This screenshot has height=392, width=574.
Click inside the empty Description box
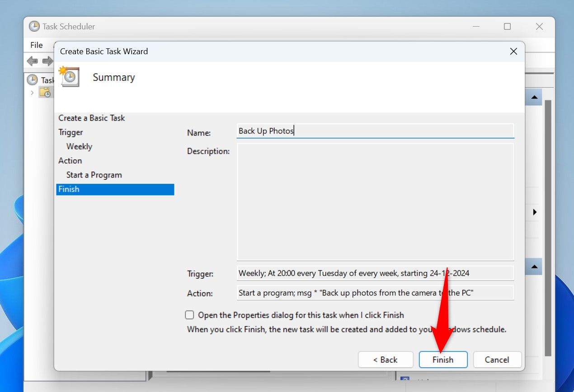[375, 202]
